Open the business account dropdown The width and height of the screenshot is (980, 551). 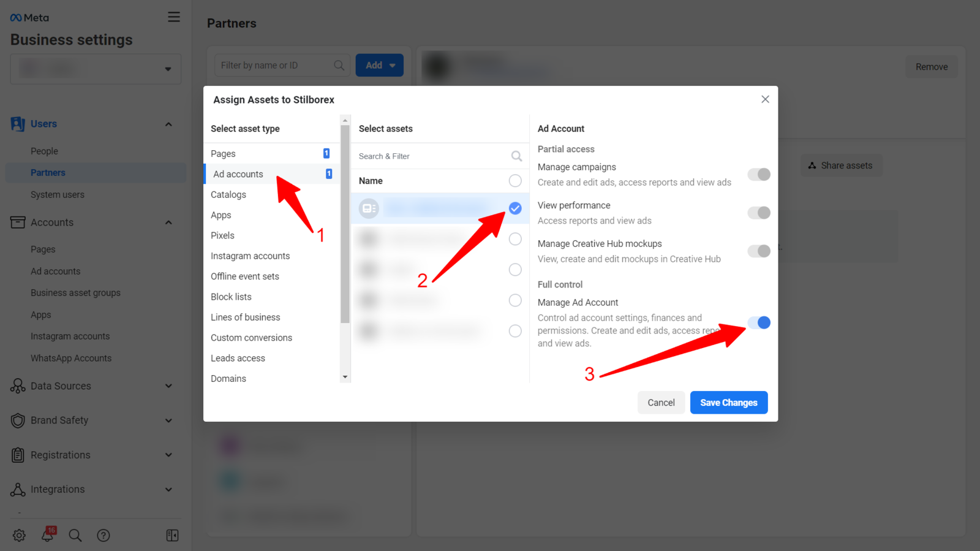point(96,69)
